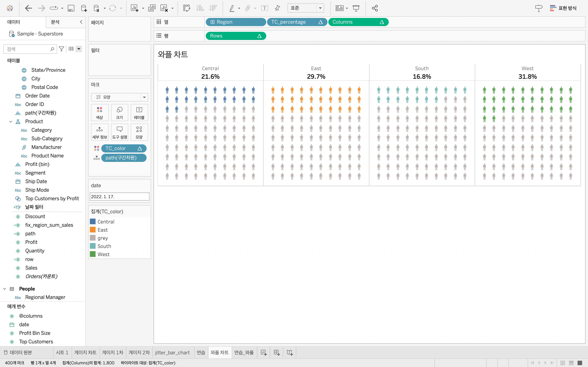Open the jitter_bar_chart sheet tab
Image resolution: width=588 pixels, height=367 pixels.
coord(172,353)
